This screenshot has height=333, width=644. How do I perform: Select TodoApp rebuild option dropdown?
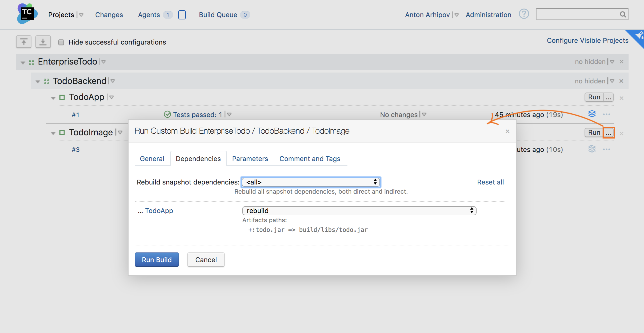click(359, 210)
